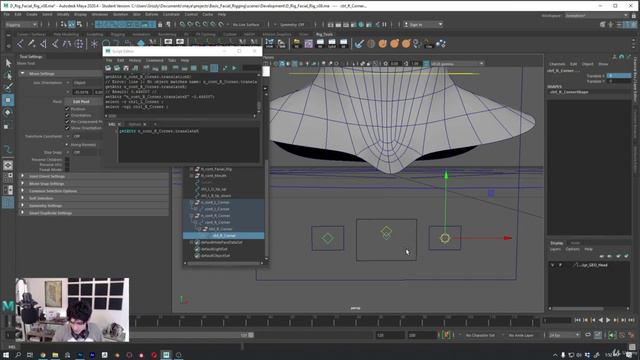
Task: Switch to the Rotate tool
Action: pos(8,113)
